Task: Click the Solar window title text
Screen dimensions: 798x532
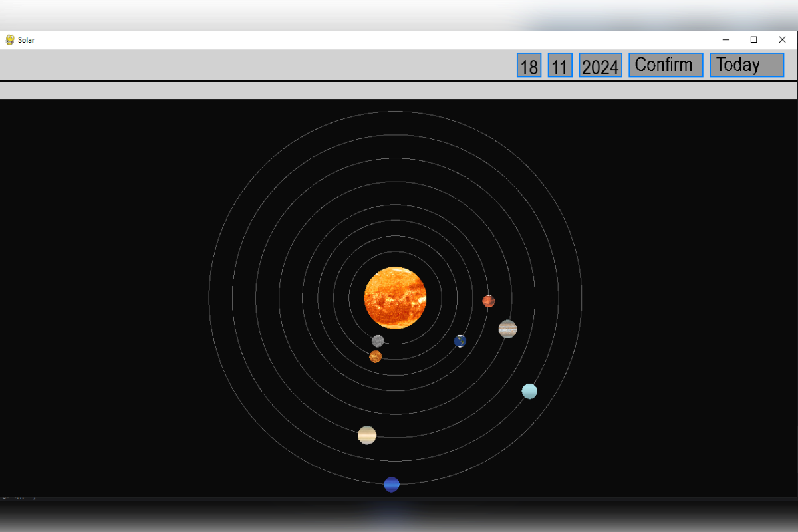Action: [x=27, y=40]
